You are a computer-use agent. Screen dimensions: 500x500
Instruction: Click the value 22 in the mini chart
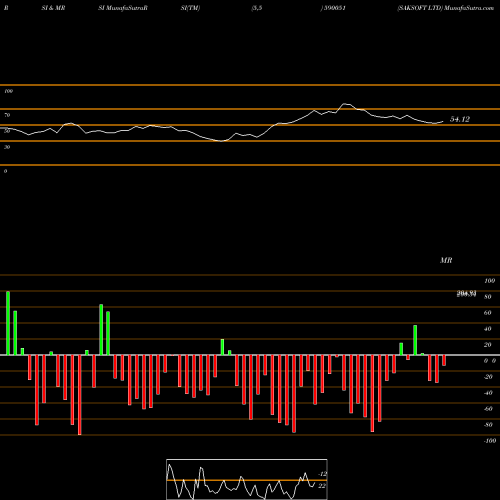[322, 486]
